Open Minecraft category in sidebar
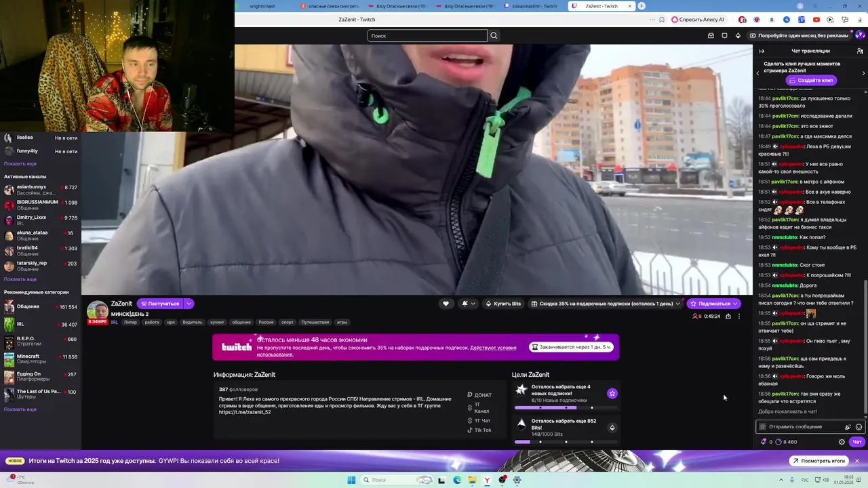The height and width of the screenshot is (488, 868). [41, 359]
